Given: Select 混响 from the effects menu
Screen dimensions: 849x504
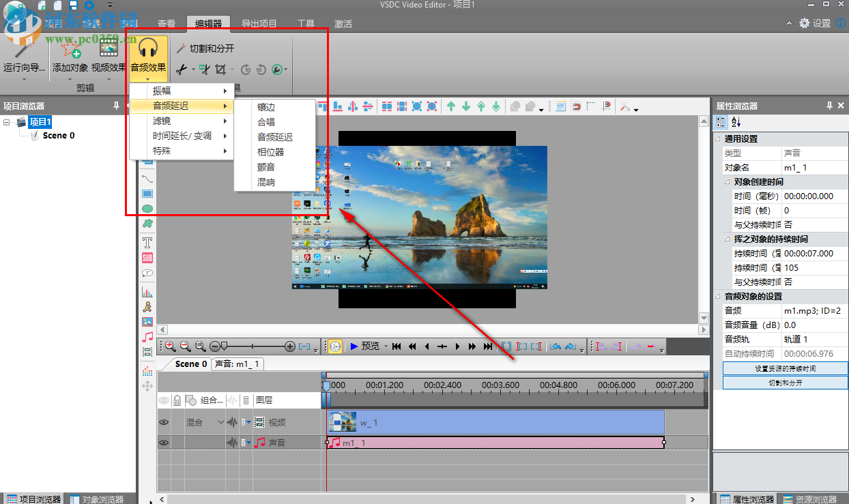Looking at the screenshot, I should click(267, 181).
